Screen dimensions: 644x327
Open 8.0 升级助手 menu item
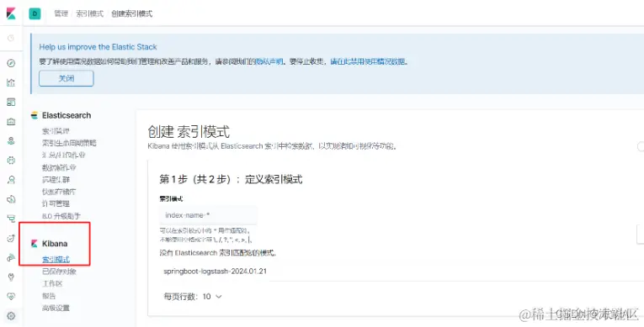[61, 216]
